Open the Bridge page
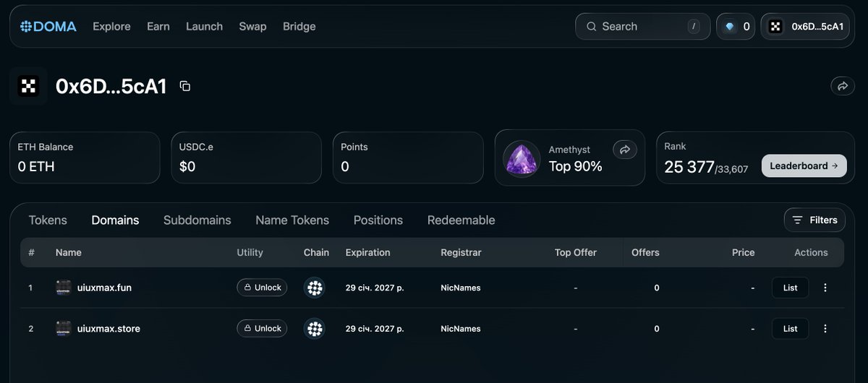Image resolution: width=868 pixels, height=383 pixels. click(x=299, y=27)
